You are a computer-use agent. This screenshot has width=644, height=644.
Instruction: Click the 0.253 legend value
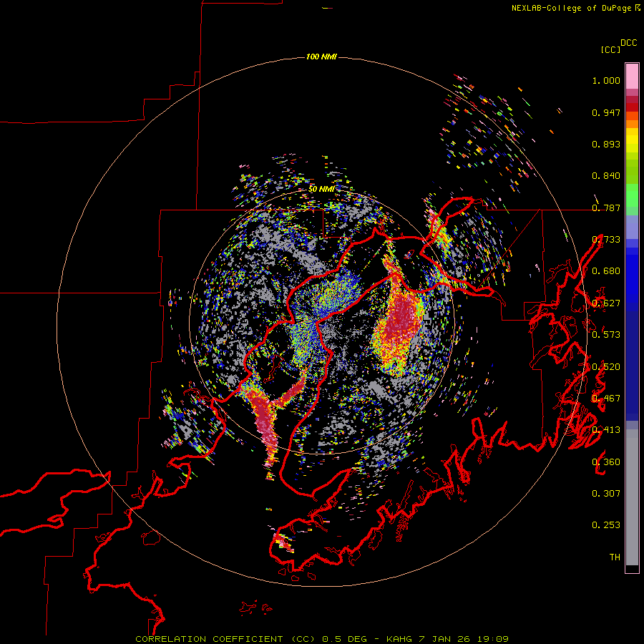click(606, 525)
